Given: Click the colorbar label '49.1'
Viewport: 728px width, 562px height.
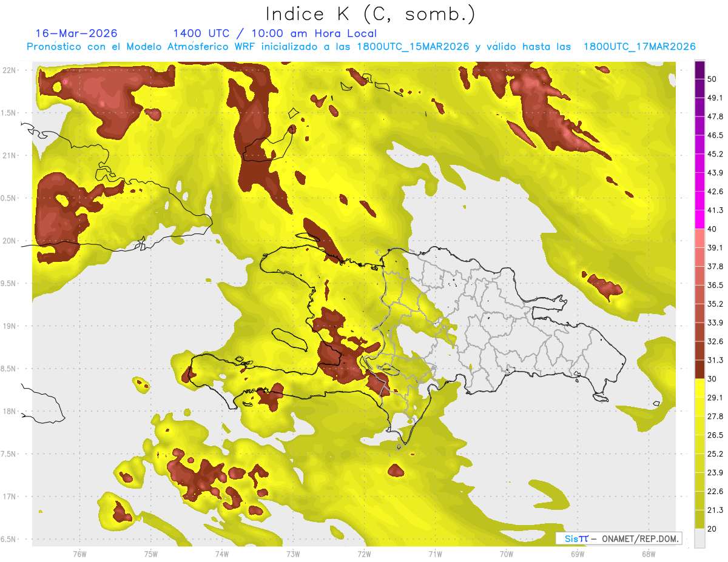Looking at the screenshot, I should point(715,98).
